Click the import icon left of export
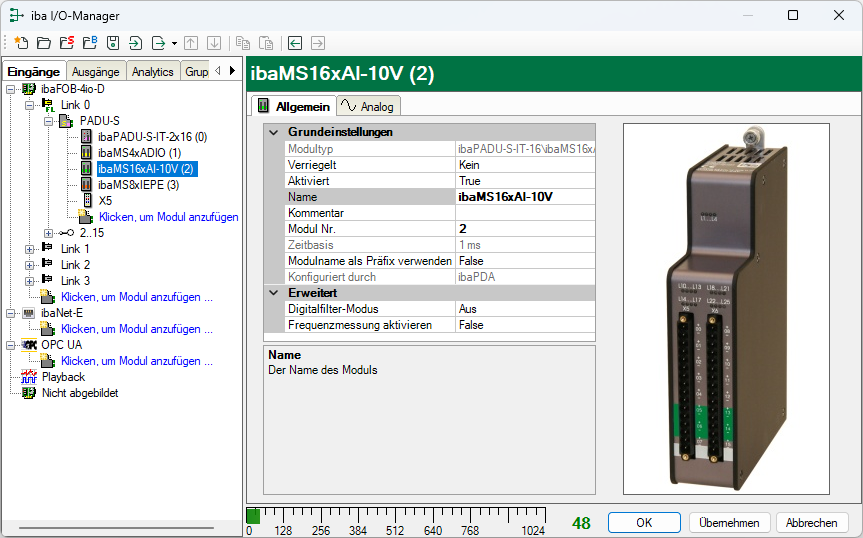This screenshot has width=863, height=538. coord(135,43)
